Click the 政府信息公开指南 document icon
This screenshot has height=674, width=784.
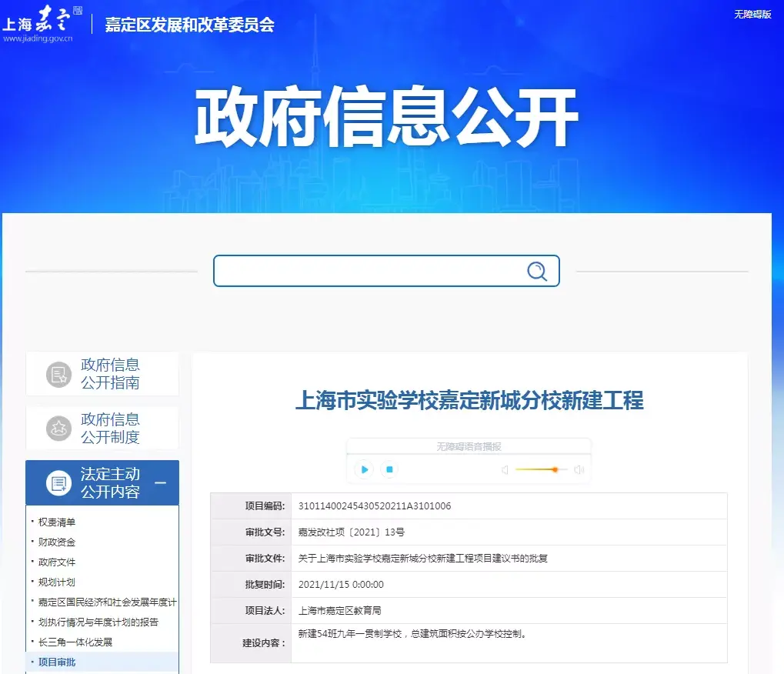58,374
